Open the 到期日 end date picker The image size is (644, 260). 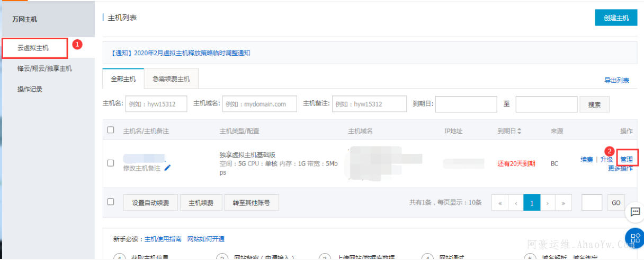point(546,105)
